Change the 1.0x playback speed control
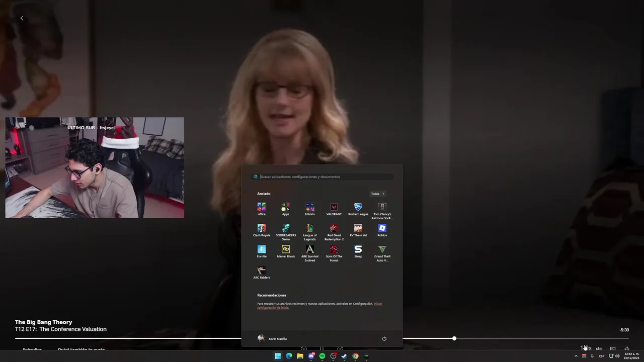The width and height of the screenshot is (644, 362). (x=585, y=348)
